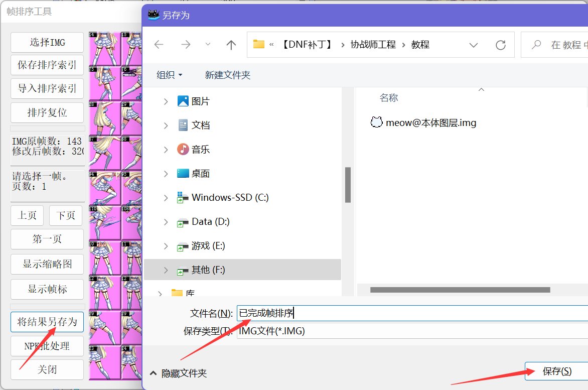The width and height of the screenshot is (588, 390).
Task: Click the 文件名 input field
Action: [412, 313]
